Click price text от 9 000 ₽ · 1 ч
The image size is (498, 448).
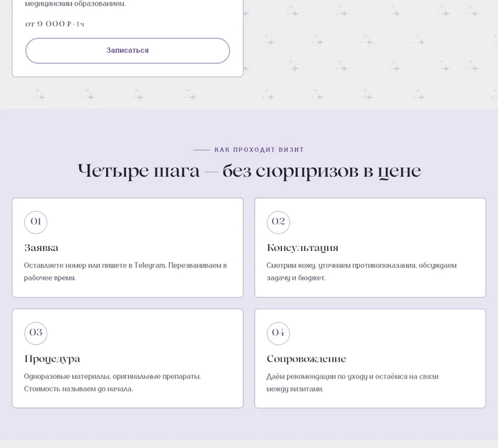click(x=55, y=24)
